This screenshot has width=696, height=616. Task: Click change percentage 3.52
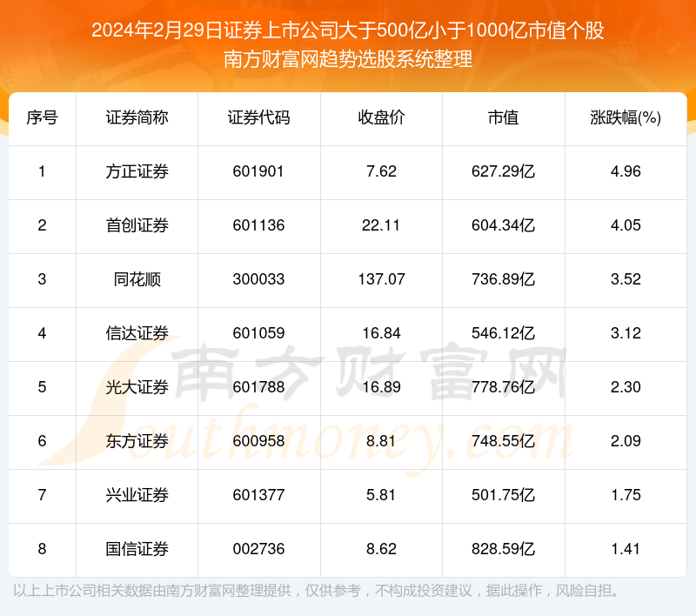626,279
